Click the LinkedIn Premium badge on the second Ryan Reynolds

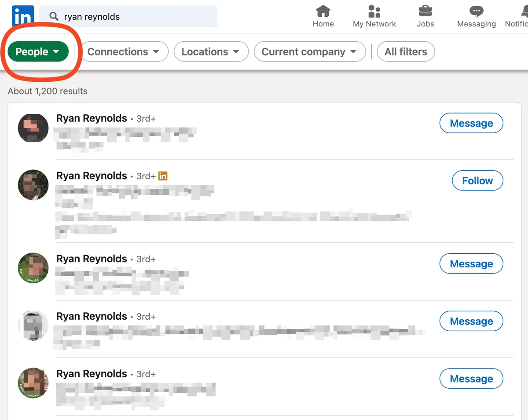pos(163,176)
